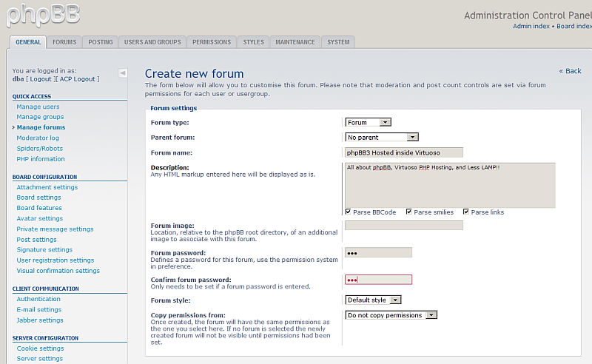Toggle the Parse BBCode checkbox
This screenshot has height=364, width=592.
[x=349, y=212]
